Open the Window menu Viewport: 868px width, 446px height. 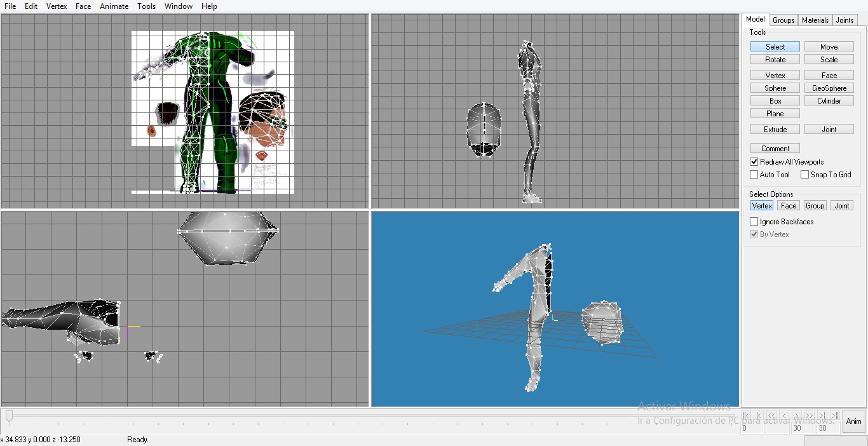point(179,6)
